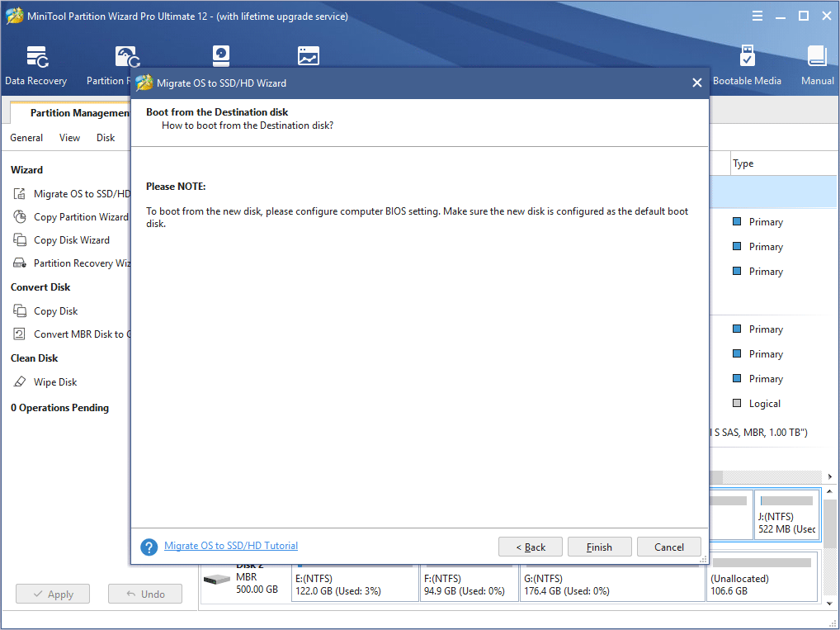Go Back in the migrate wizard
840x630 pixels.
click(x=531, y=547)
